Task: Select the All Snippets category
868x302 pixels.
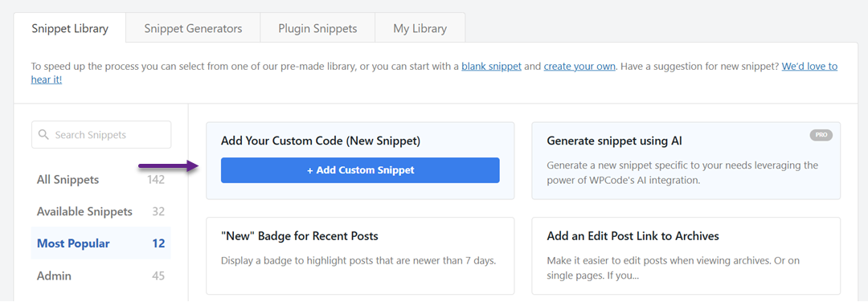Action: coord(100,180)
